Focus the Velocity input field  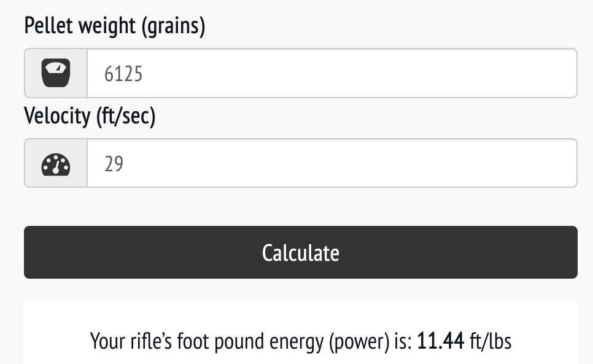tap(331, 164)
